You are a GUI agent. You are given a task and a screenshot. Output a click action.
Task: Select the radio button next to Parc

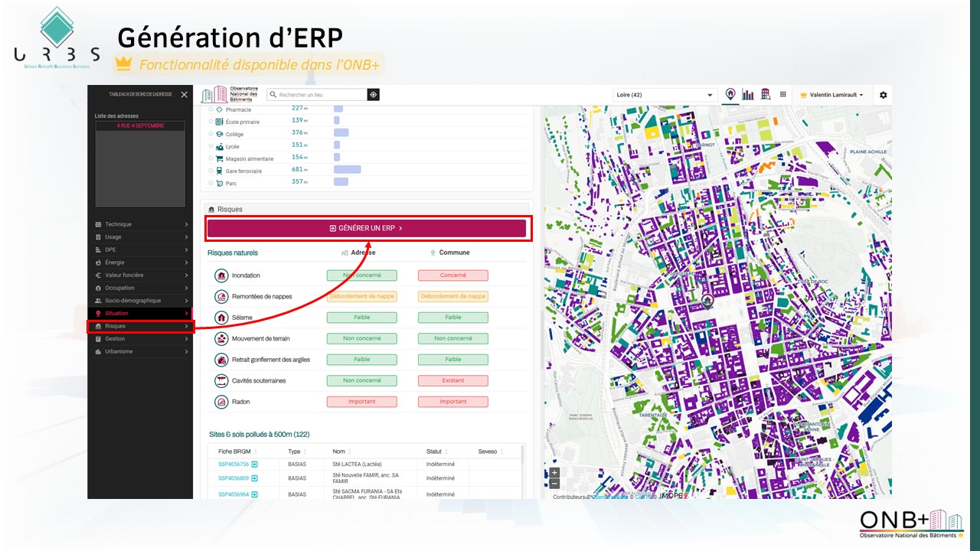tap(211, 183)
